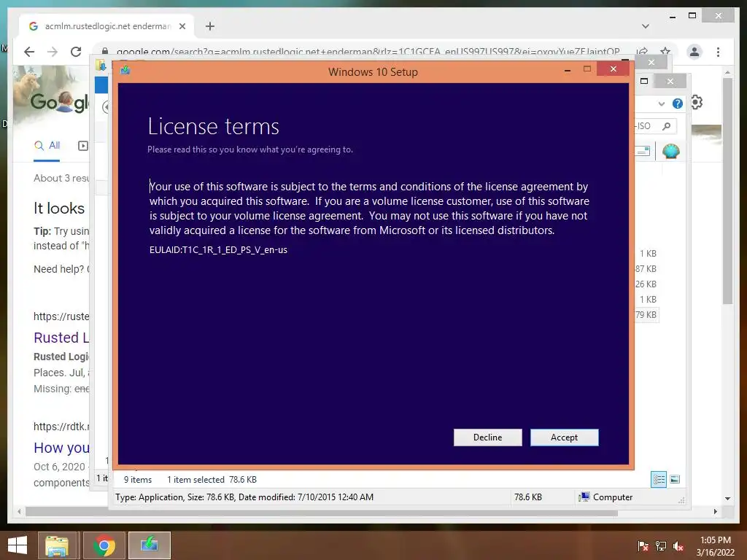This screenshot has width=747, height=560.
Task: Click the license agreement text paragraph
Action: (x=369, y=208)
